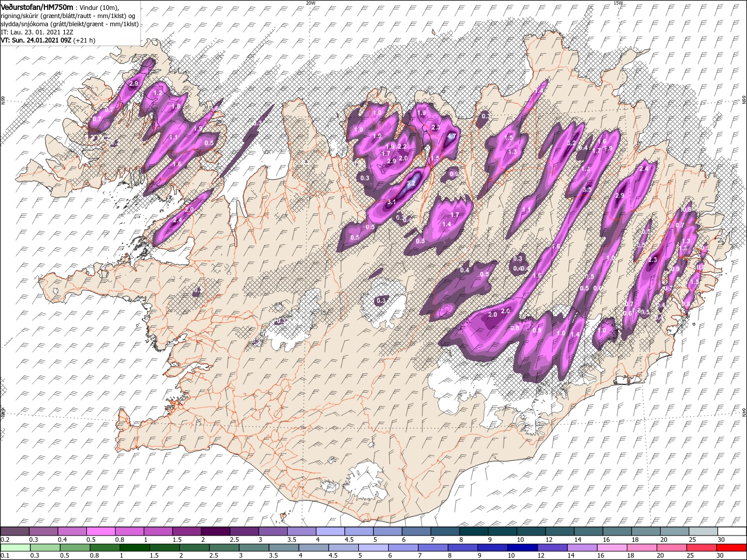Image resolution: width=747 pixels, height=560 pixels.
Task: Select the bright pink 0.5 swatch, upper legend row
Action: click(x=100, y=531)
